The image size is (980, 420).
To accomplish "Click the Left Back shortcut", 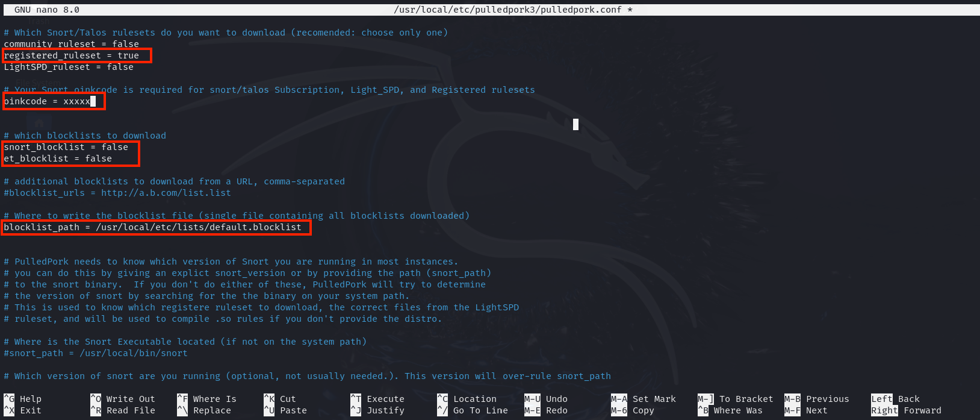I will pyautogui.click(x=895, y=399).
